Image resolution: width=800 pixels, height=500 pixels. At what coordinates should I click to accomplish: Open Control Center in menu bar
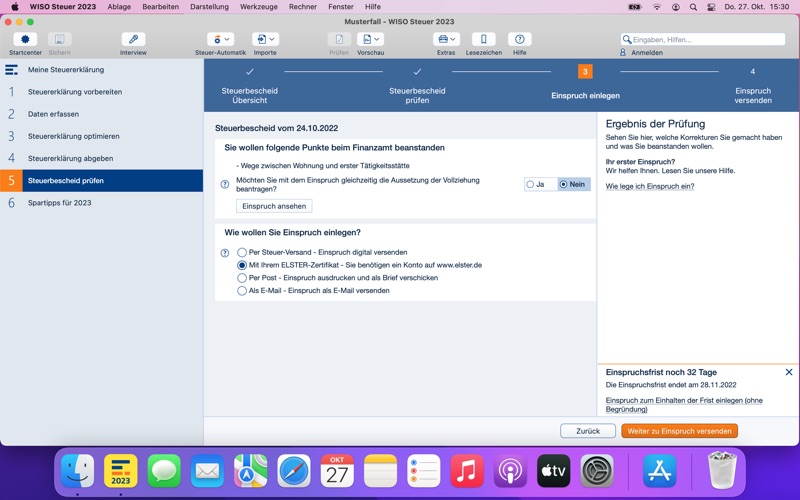(711, 7)
